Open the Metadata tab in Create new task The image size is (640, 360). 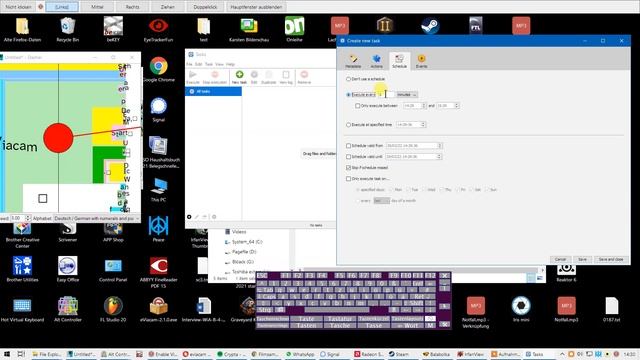(353, 61)
